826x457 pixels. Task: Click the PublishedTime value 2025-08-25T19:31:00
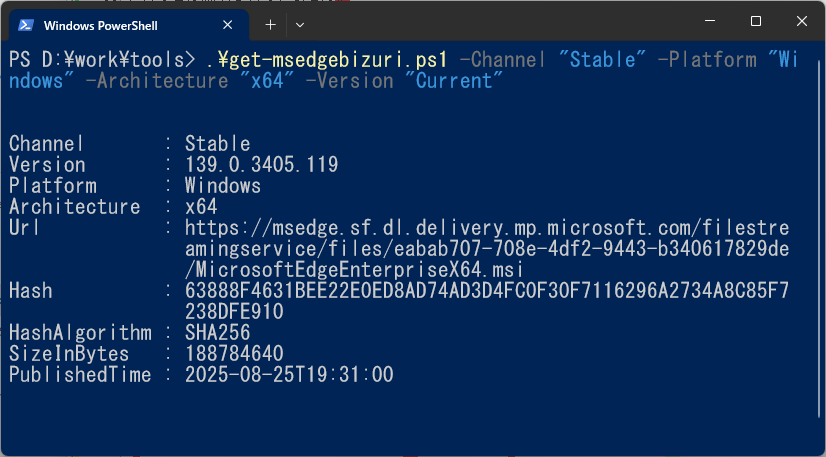(x=289, y=375)
